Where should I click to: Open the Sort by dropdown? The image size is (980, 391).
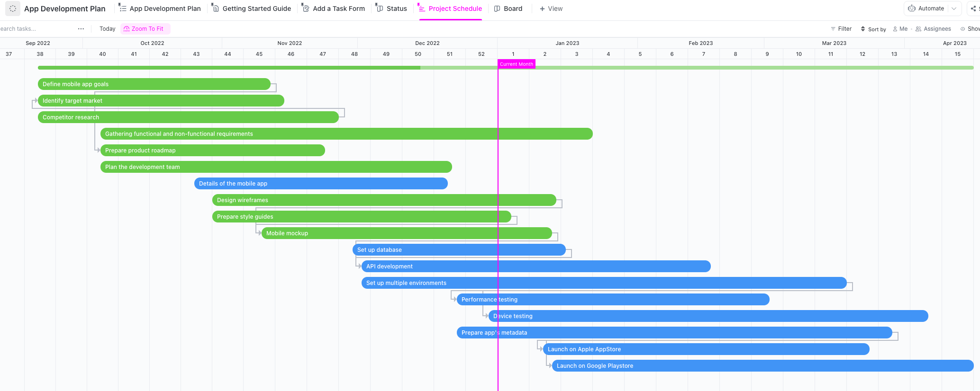pos(873,29)
